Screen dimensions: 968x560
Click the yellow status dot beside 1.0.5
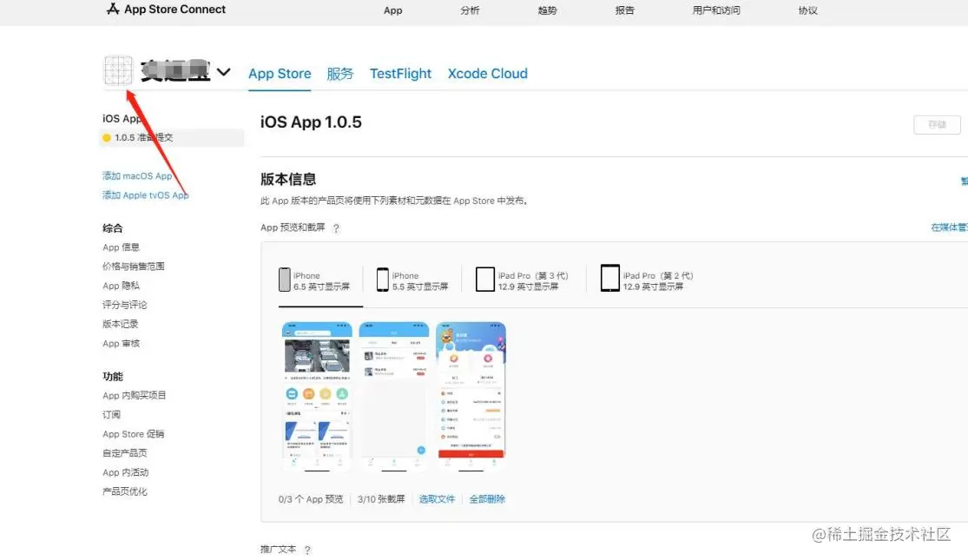[107, 138]
